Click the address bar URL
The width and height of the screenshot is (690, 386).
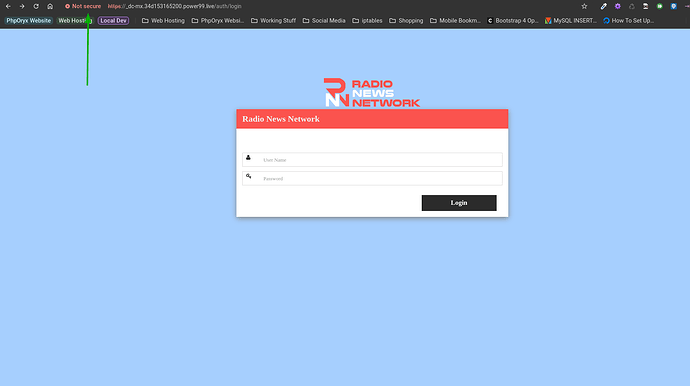coord(175,6)
